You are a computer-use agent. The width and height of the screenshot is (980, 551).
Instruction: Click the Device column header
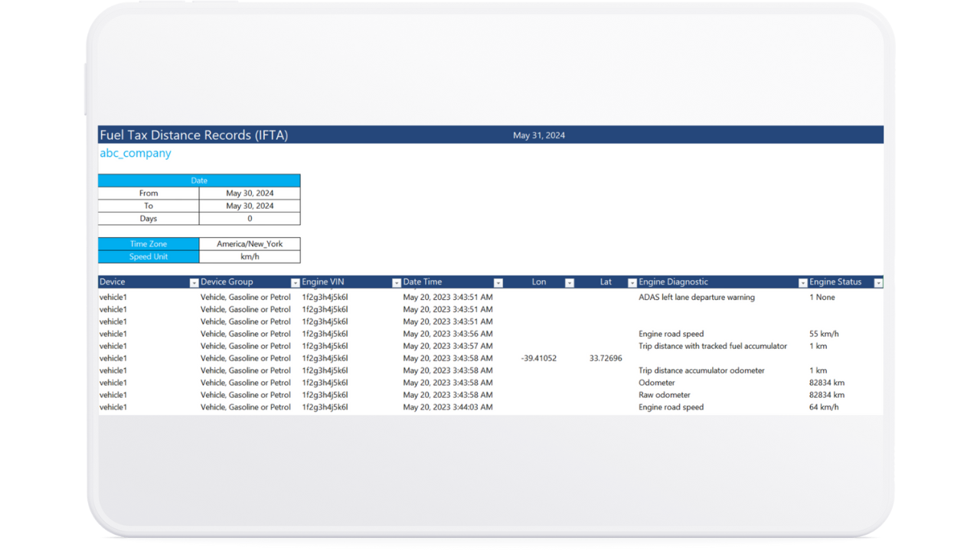[x=113, y=282]
